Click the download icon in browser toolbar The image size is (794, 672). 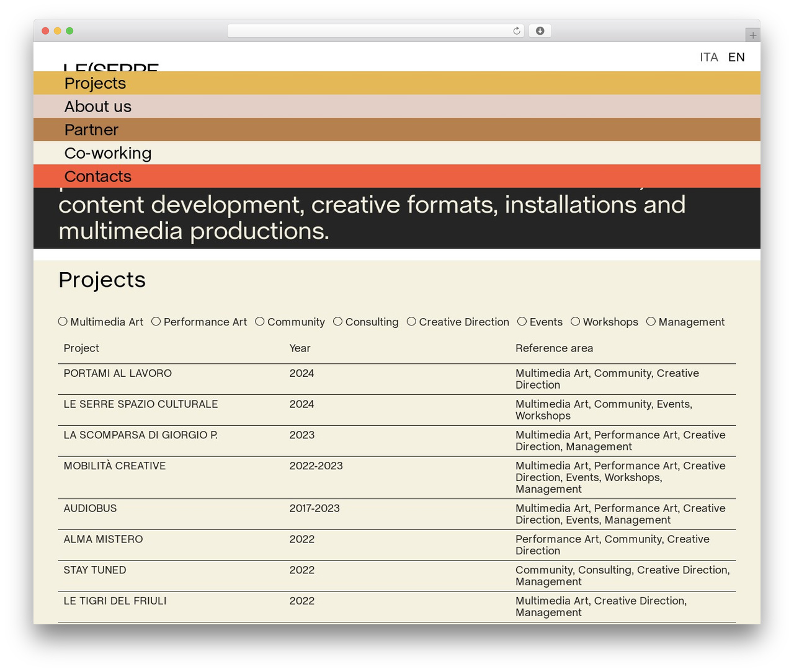[540, 31]
